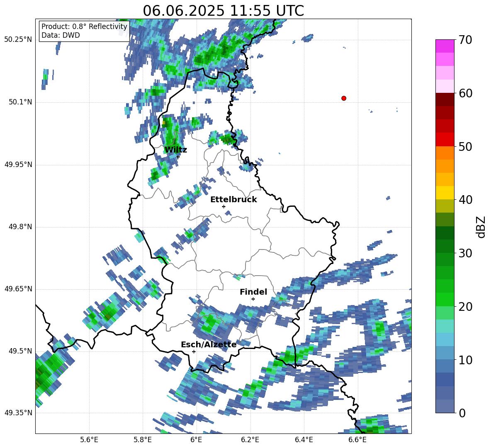Click the latitude label 50.25°N

point(18,40)
